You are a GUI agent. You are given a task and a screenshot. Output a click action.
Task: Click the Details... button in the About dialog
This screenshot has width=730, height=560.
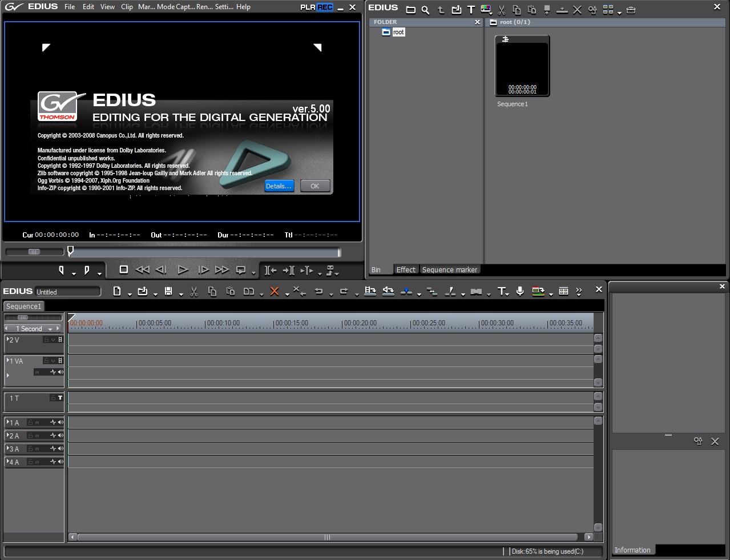click(279, 186)
